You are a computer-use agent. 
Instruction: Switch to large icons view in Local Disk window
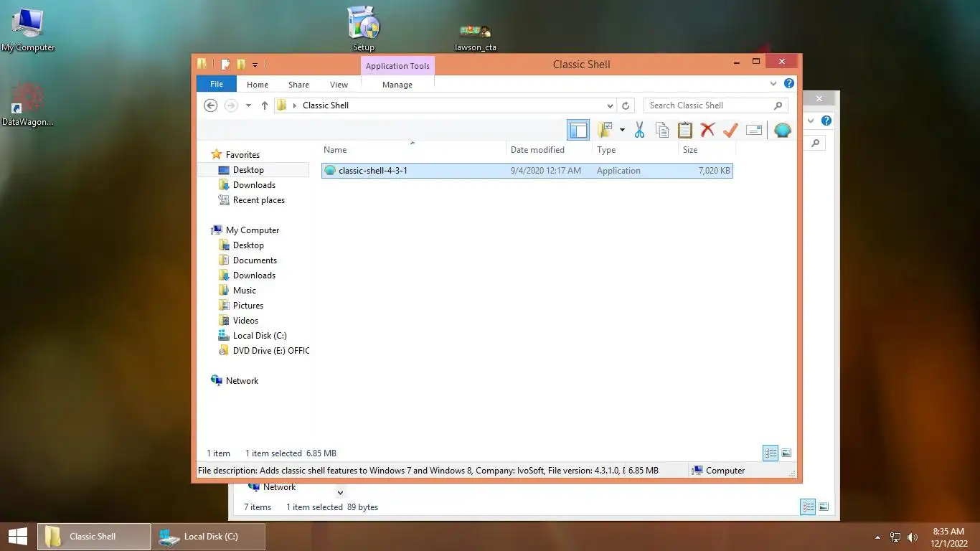[x=824, y=507]
